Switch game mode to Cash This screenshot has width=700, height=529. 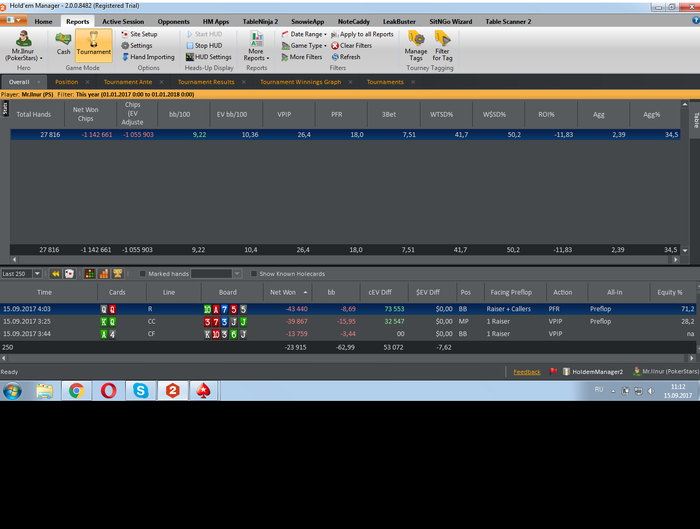click(63, 44)
